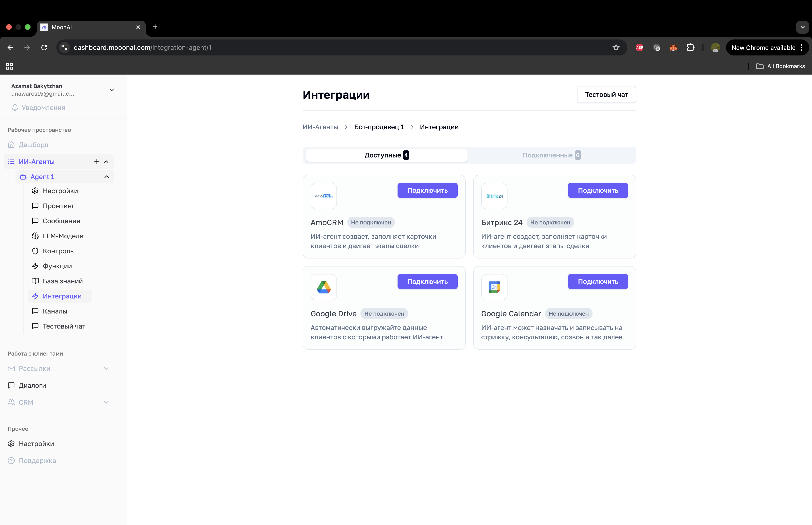Collapse the Agent 1 tree section
This screenshot has height=525, width=812.
(107, 176)
